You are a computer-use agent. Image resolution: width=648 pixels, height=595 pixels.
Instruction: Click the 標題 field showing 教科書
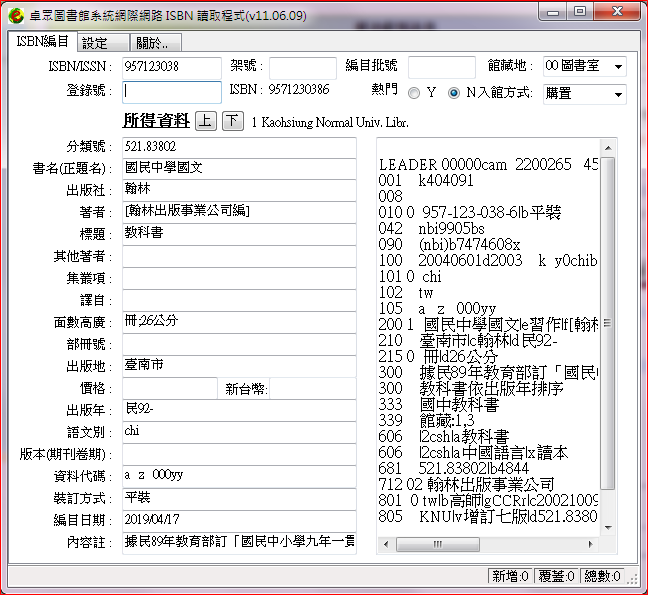(239, 234)
